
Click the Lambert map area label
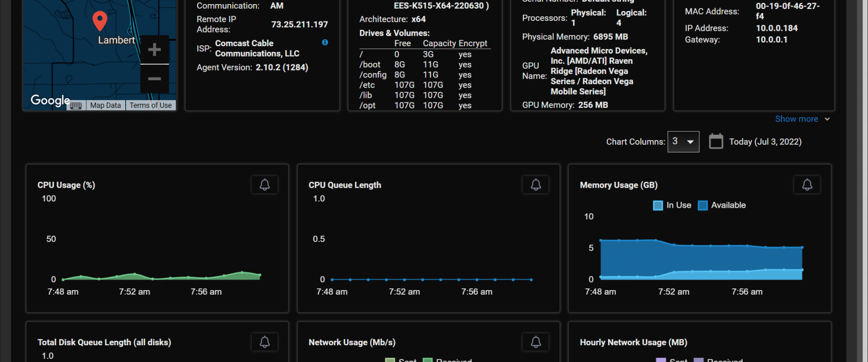click(x=116, y=40)
